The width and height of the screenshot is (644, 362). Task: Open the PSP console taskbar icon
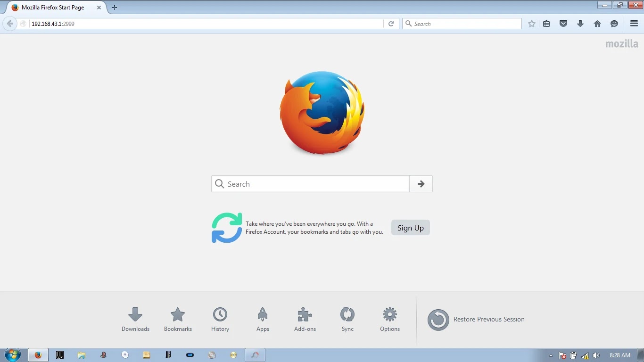(x=190, y=355)
